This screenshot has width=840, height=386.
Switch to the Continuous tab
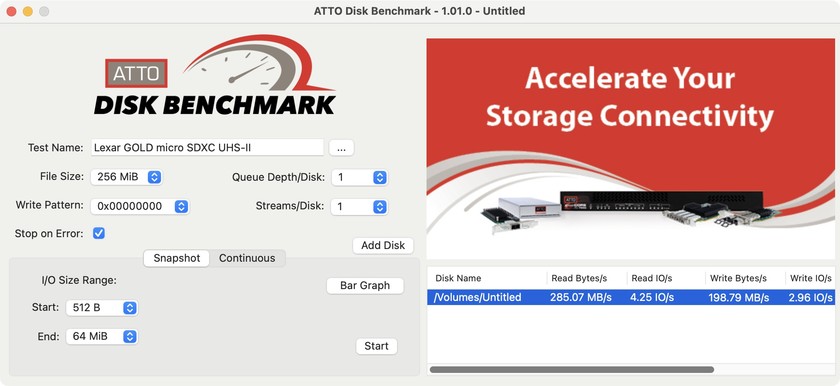pos(247,258)
